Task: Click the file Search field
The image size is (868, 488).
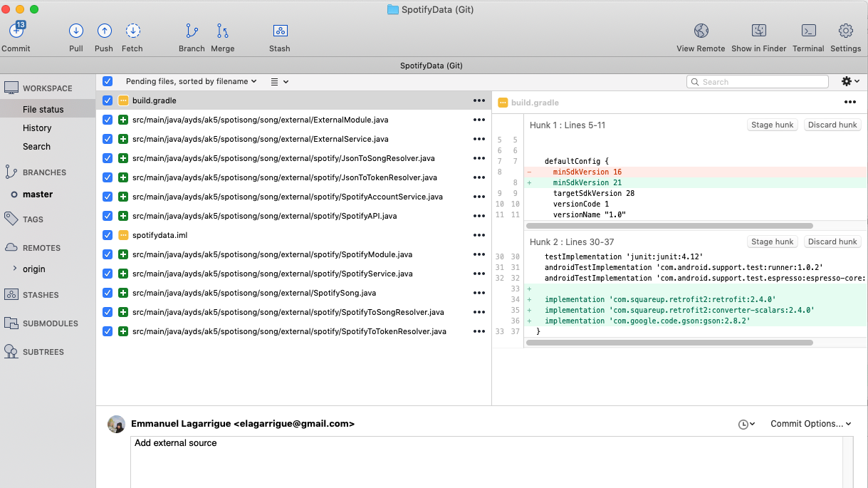Action: [758, 82]
